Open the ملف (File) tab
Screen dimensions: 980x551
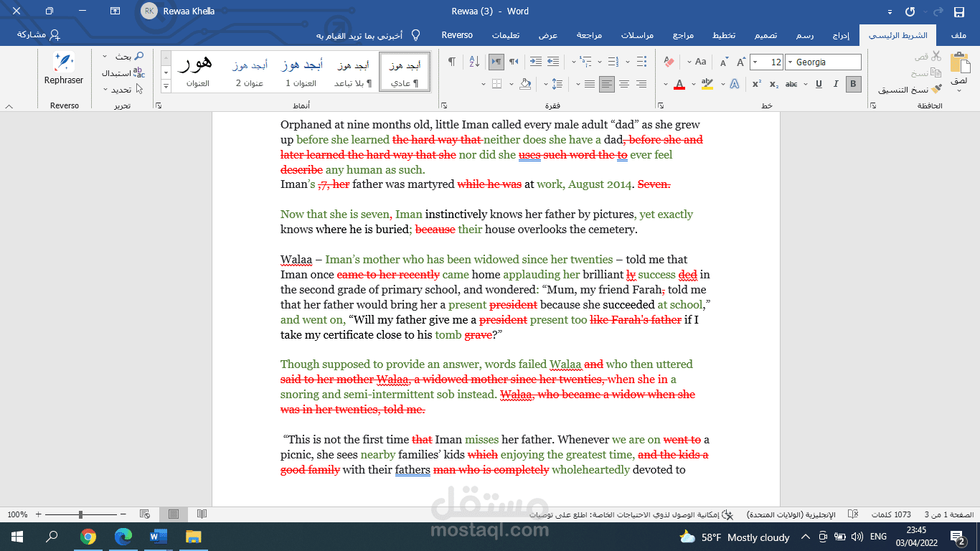958,35
